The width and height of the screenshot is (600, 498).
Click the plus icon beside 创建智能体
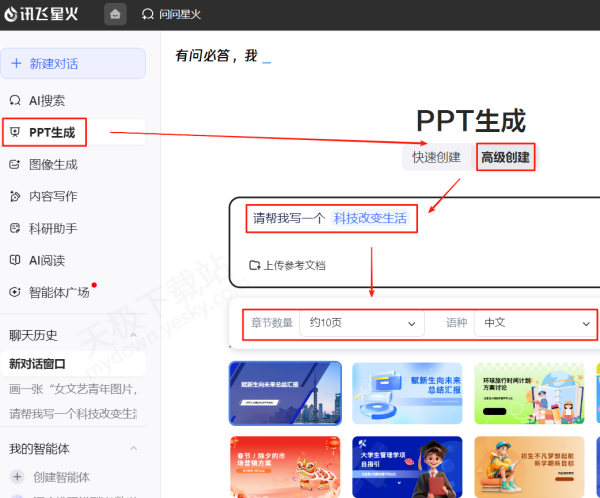coord(17,477)
